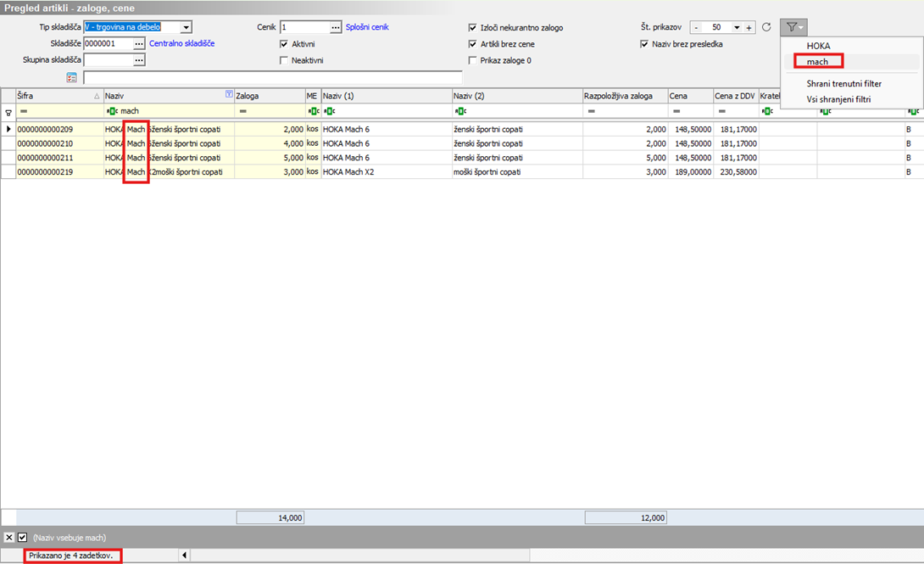
Task: Open the ME filter operator icon
Action: click(x=314, y=111)
